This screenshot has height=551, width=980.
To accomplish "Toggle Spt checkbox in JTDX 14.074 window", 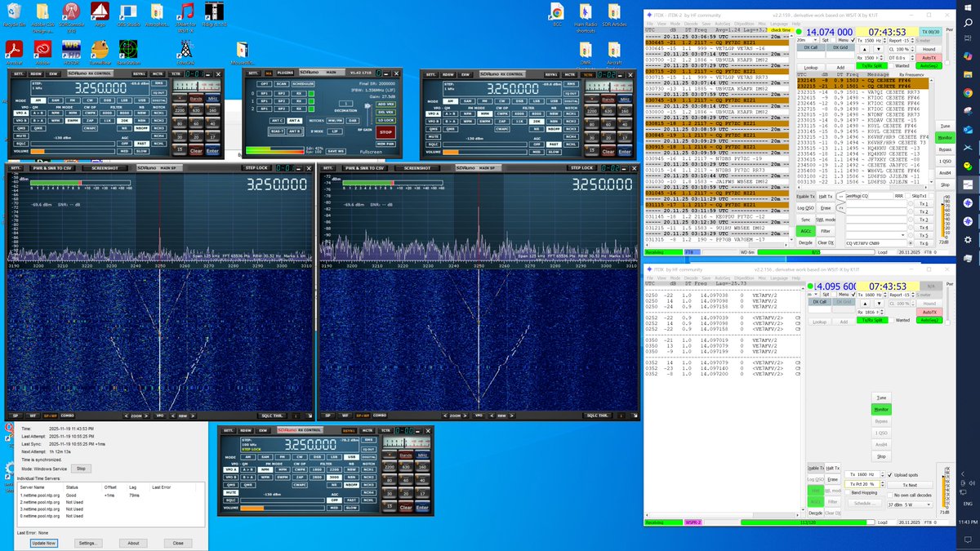I will pyautogui.click(x=835, y=40).
